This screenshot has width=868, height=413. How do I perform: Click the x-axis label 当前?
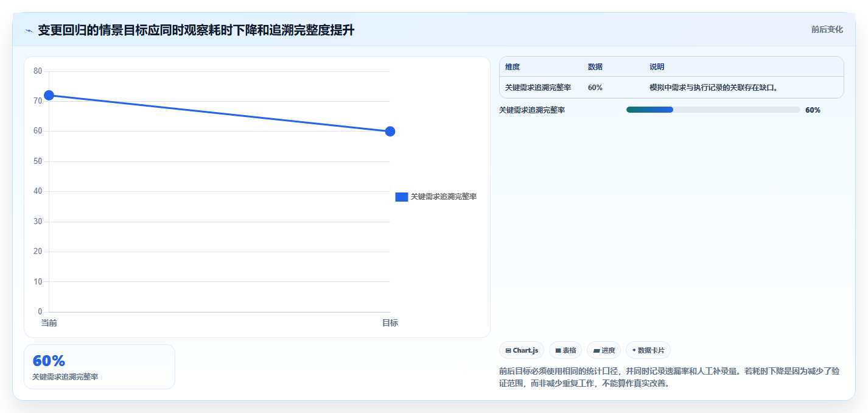point(49,323)
